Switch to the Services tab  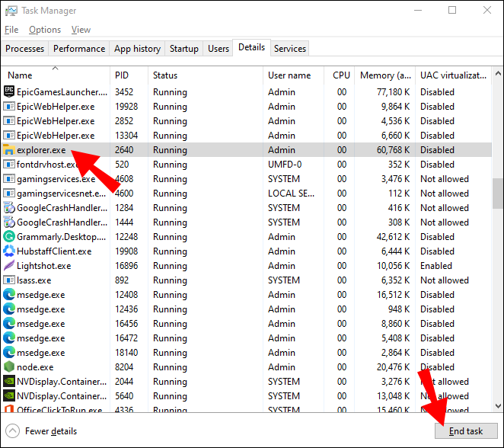coord(290,49)
